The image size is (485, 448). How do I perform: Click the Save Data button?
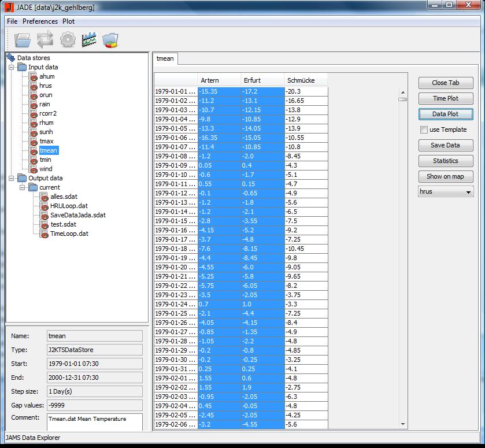(x=445, y=145)
